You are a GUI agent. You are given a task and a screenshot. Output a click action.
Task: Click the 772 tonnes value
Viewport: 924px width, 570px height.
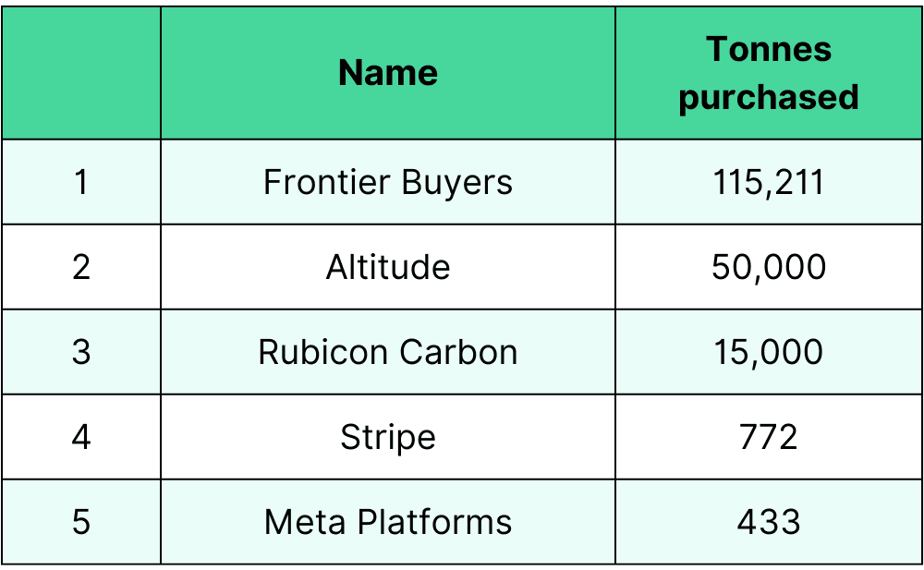(x=769, y=437)
